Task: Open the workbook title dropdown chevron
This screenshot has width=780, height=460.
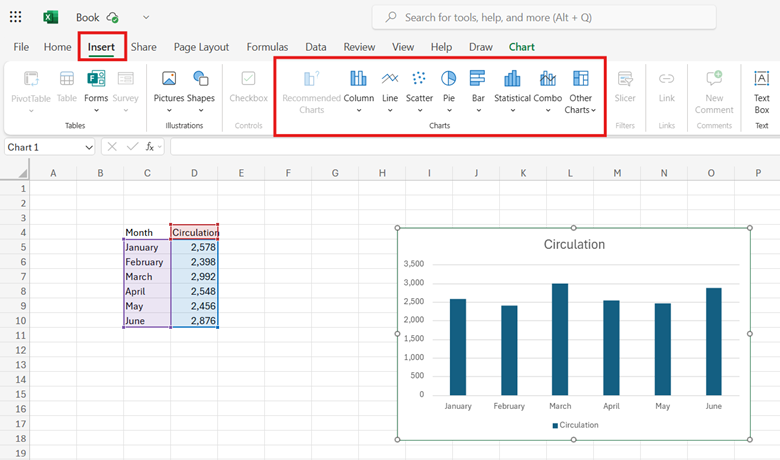Action: tap(146, 17)
